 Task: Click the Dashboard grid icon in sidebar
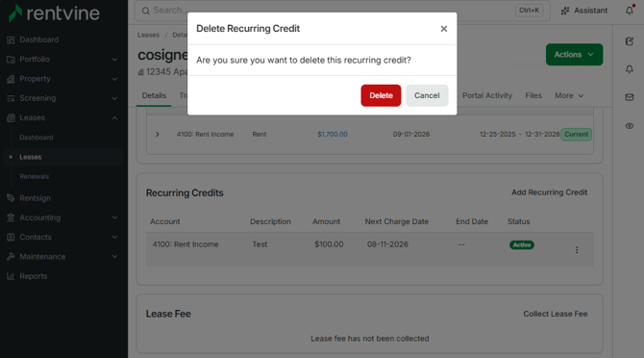[11, 39]
